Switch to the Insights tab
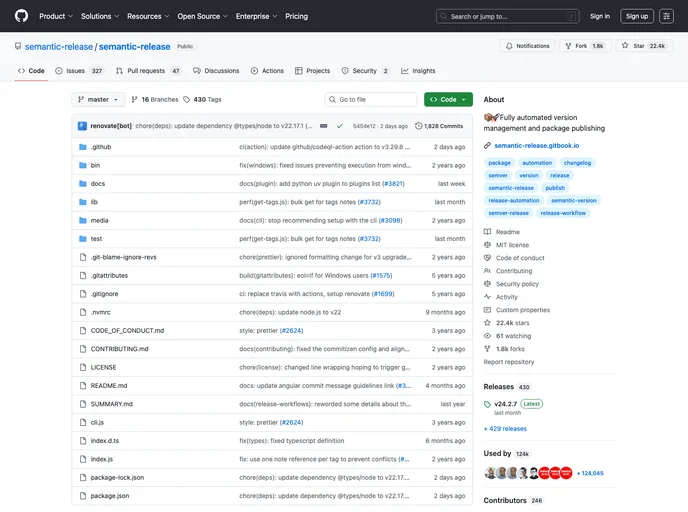 point(418,71)
